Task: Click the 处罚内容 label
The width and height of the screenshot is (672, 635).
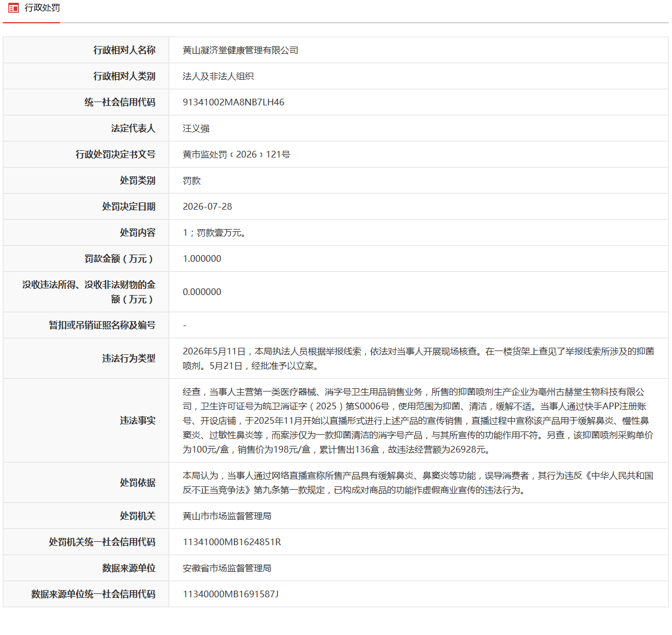Action: (x=138, y=232)
